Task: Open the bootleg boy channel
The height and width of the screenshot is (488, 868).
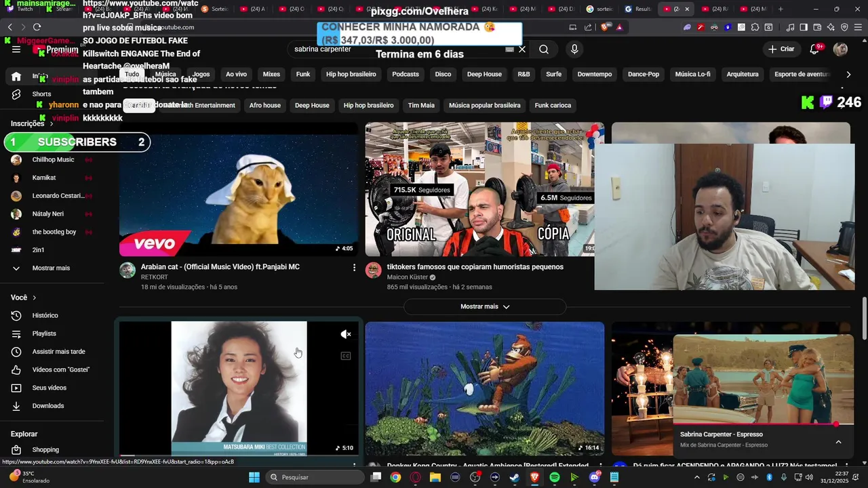Action: tap(54, 232)
